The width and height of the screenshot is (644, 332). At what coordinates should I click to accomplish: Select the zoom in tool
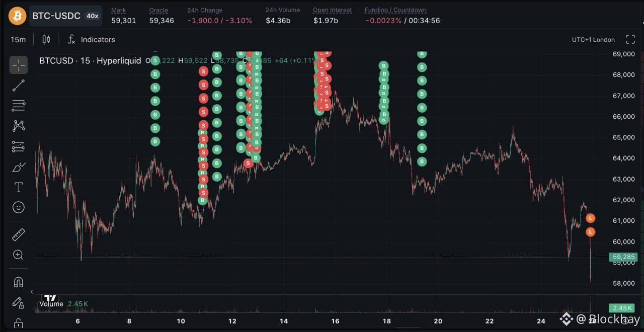pyautogui.click(x=19, y=255)
